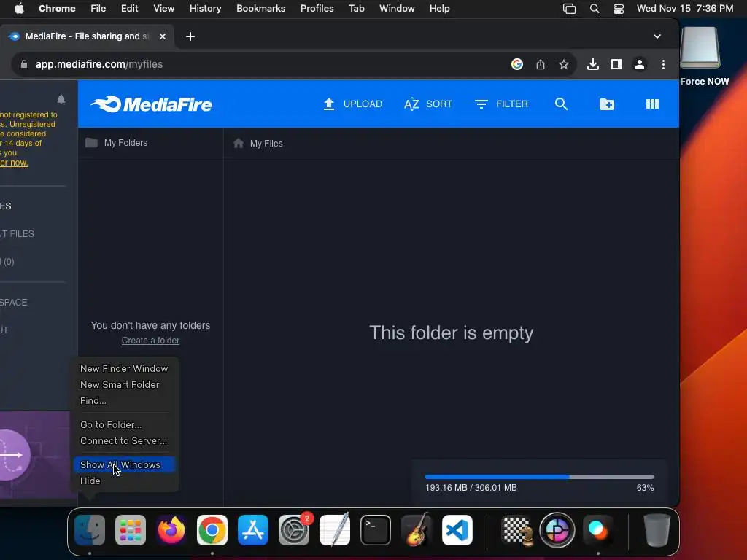Screen dimensions: 747x560
Task: Open Control Center in menu bar
Action: pos(619,9)
